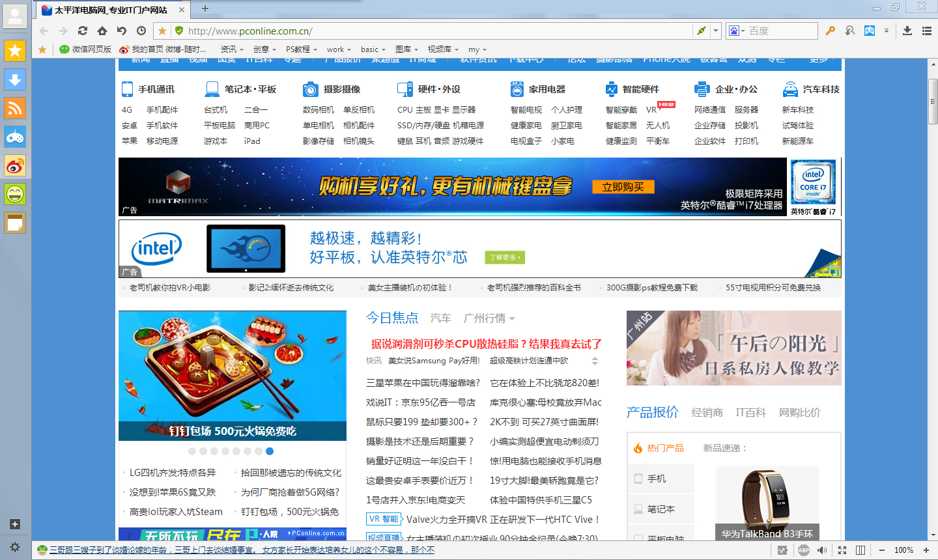Expand the basic bookmark folder

[x=373, y=49]
